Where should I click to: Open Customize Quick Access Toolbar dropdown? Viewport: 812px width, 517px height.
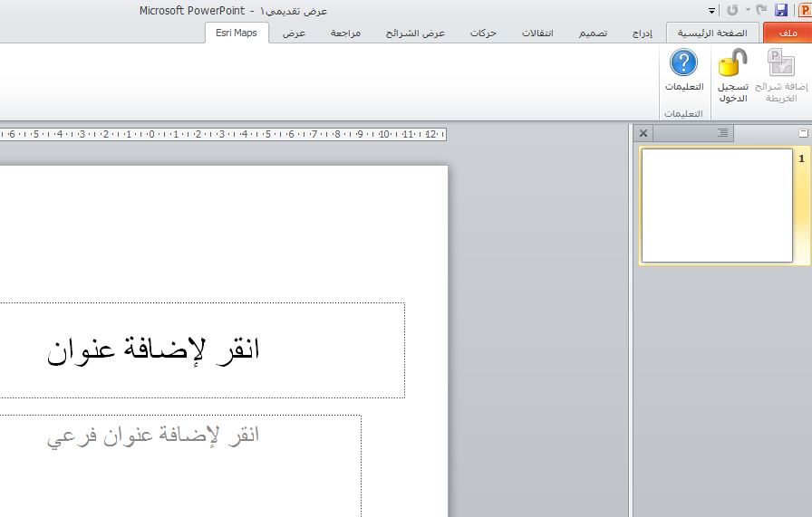(x=712, y=10)
